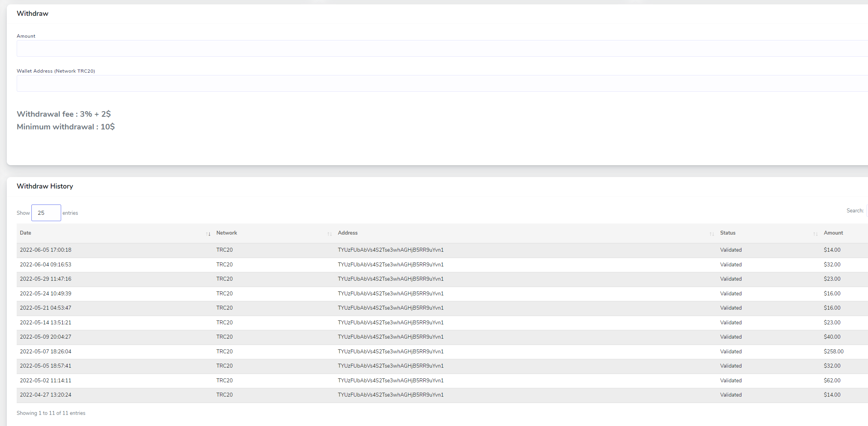Image resolution: width=868 pixels, height=426 pixels.
Task: Click amount $14.00 in the 2022-04-27 row
Action: 832,395
